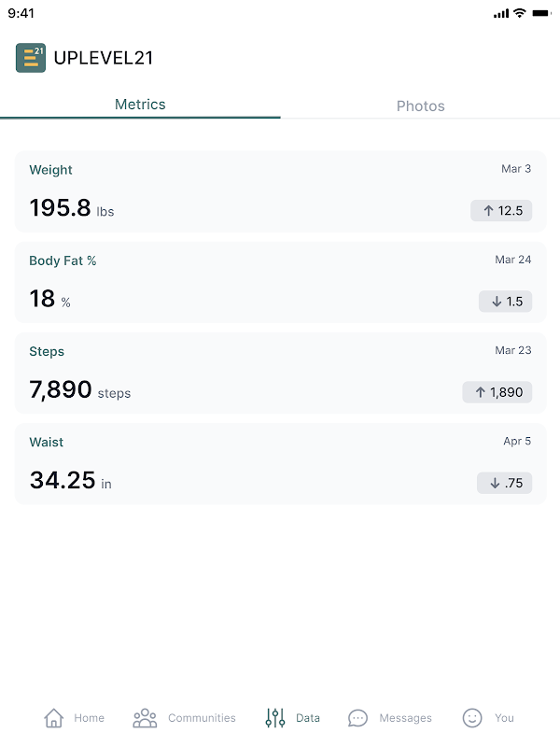The image size is (560, 747).
Task: Tap the UPLEVEL21 app logo icon
Action: coord(31,58)
